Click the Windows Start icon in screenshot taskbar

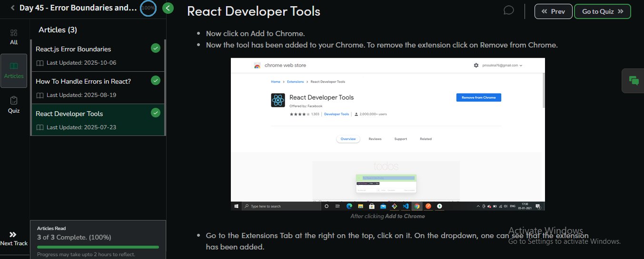(x=236, y=206)
